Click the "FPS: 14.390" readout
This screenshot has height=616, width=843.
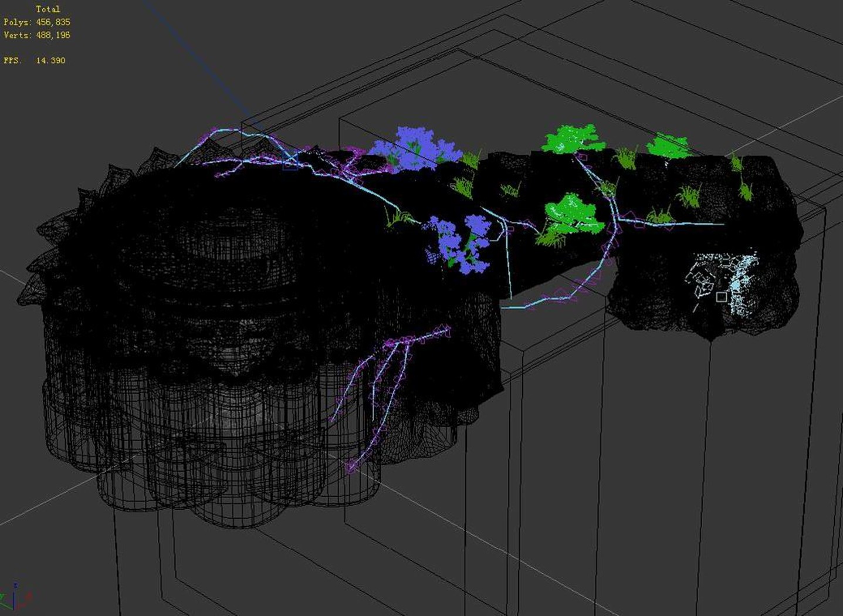point(35,60)
